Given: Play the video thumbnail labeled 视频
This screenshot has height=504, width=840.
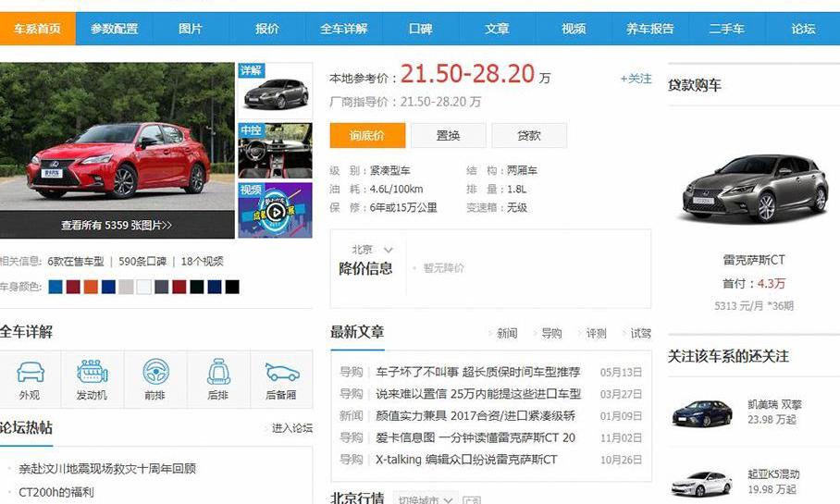Looking at the screenshot, I should click(x=276, y=211).
